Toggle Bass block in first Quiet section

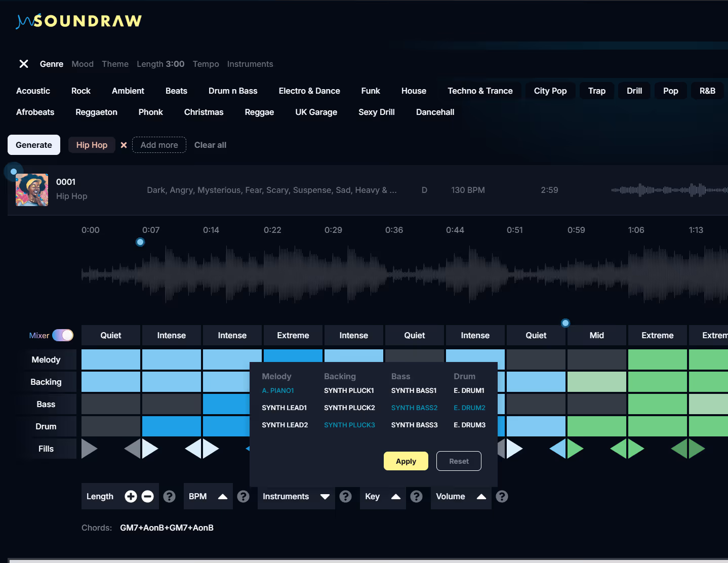point(111,404)
